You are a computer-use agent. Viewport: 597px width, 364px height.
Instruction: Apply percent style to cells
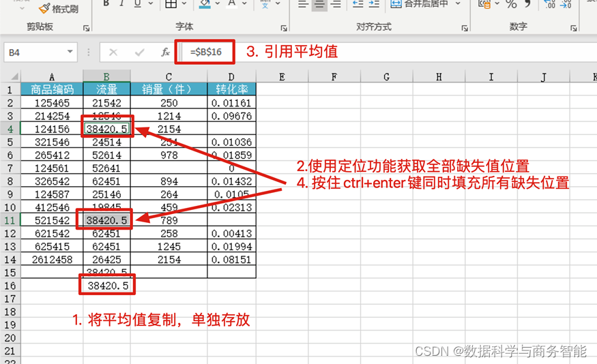(x=511, y=4)
